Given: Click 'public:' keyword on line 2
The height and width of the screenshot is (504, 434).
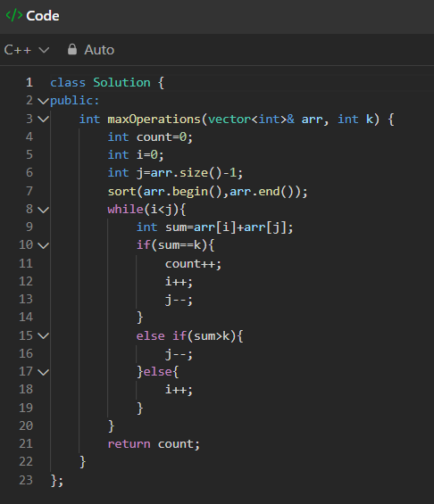Looking at the screenshot, I should click(75, 101).
